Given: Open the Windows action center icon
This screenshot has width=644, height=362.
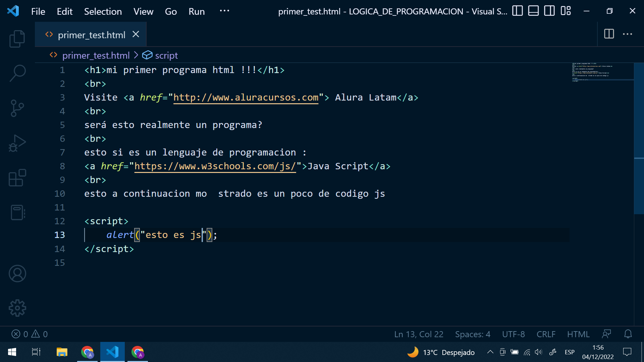Looking at the screenshot, I should 627,352.
